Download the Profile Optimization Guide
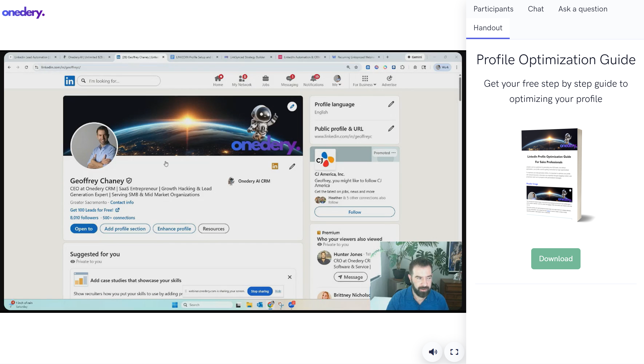 pyautogui.click(x=555, y=259)
